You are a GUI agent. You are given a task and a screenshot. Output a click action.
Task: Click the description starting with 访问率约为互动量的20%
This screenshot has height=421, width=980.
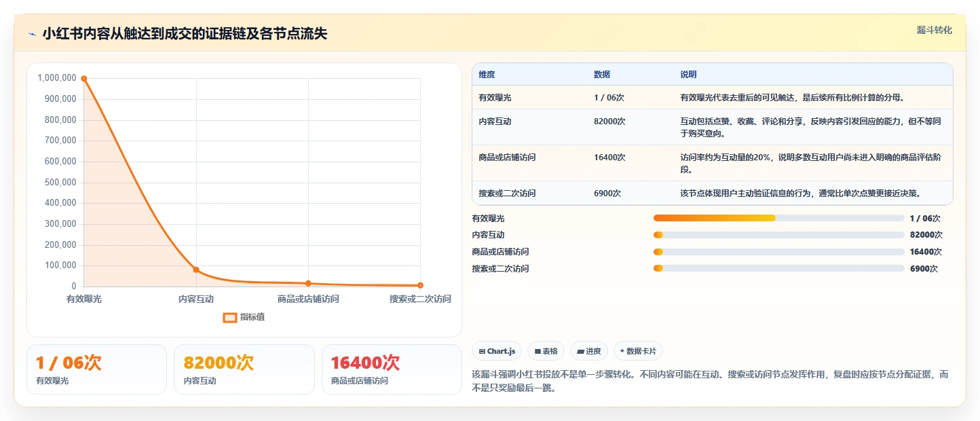[x=811, y=163]
